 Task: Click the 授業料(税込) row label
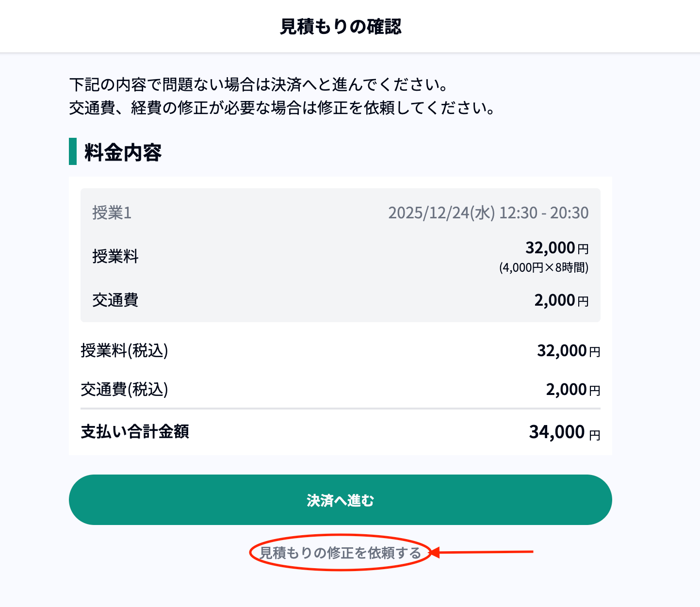point(124,350)
